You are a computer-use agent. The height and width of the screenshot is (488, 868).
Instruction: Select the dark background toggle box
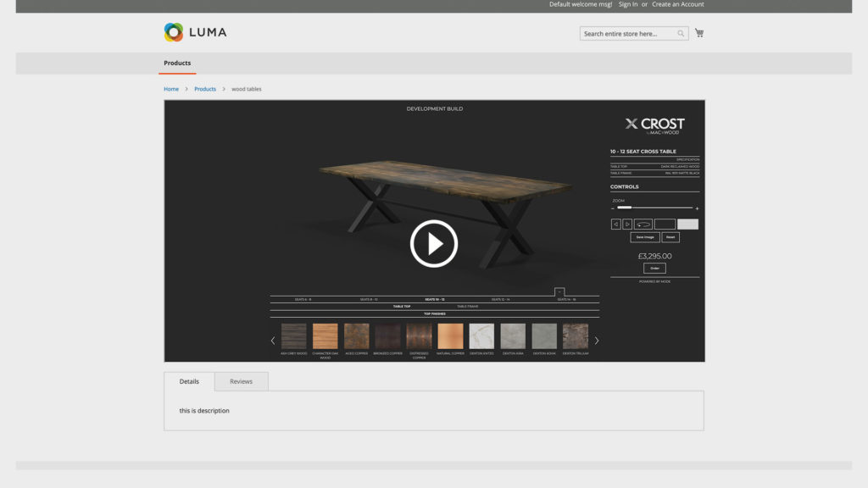coord(665,225)
